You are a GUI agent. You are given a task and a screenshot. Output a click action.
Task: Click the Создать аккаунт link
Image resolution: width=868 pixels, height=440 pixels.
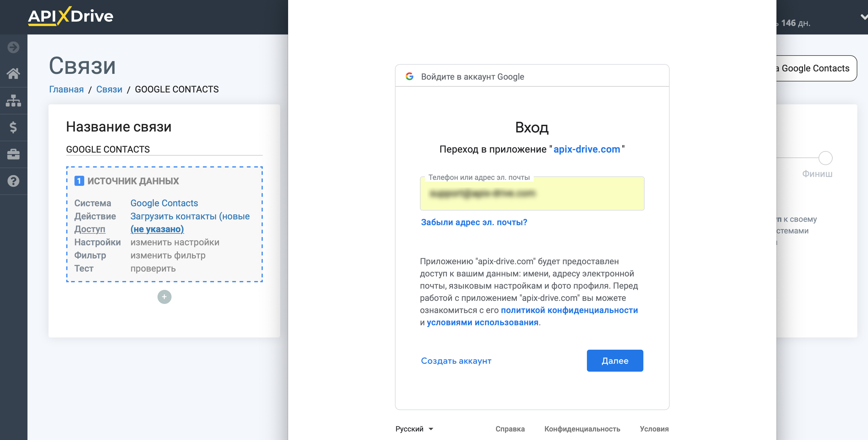(x=456, y=360)
